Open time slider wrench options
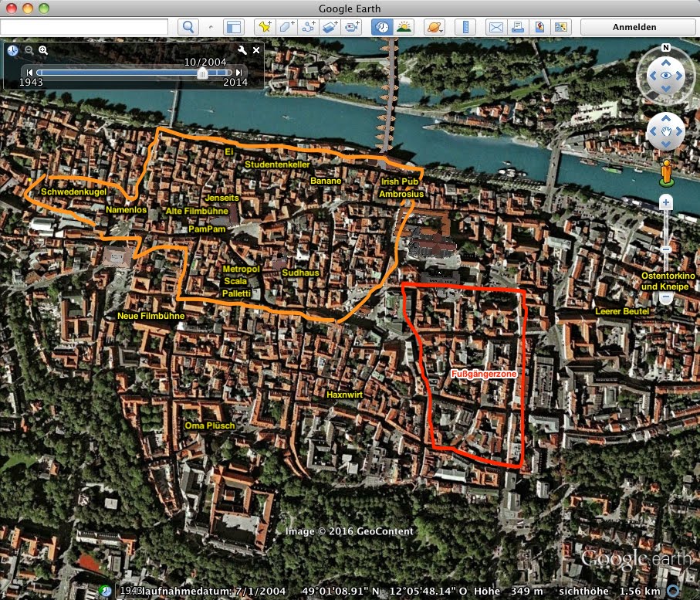 (x=242, y=50)
